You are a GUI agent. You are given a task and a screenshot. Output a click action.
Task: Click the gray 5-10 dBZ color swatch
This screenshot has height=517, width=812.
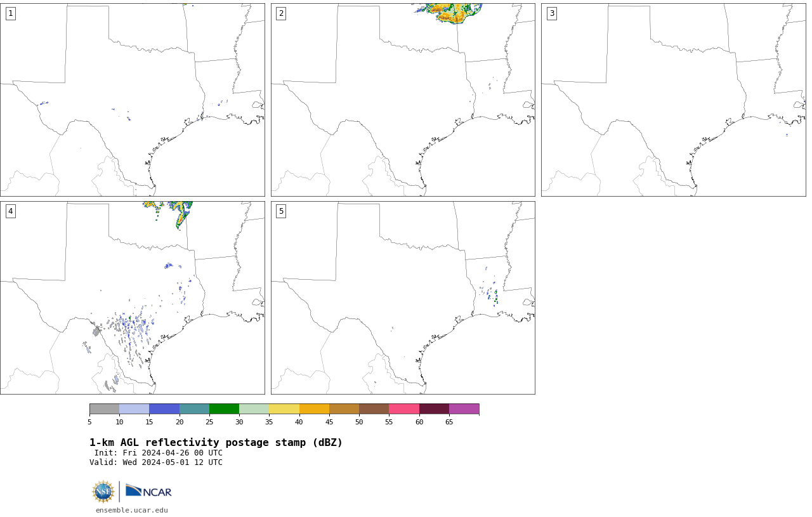pos(104,409)
